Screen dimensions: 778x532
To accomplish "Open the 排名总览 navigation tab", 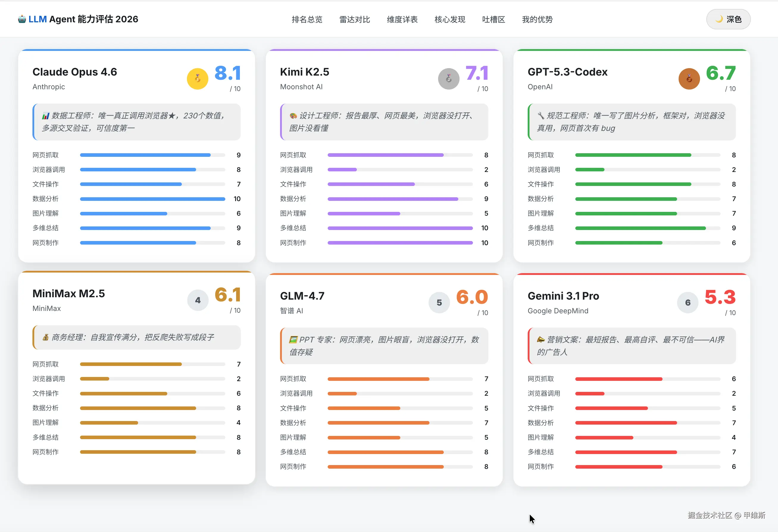I will (x=307, y=19).
